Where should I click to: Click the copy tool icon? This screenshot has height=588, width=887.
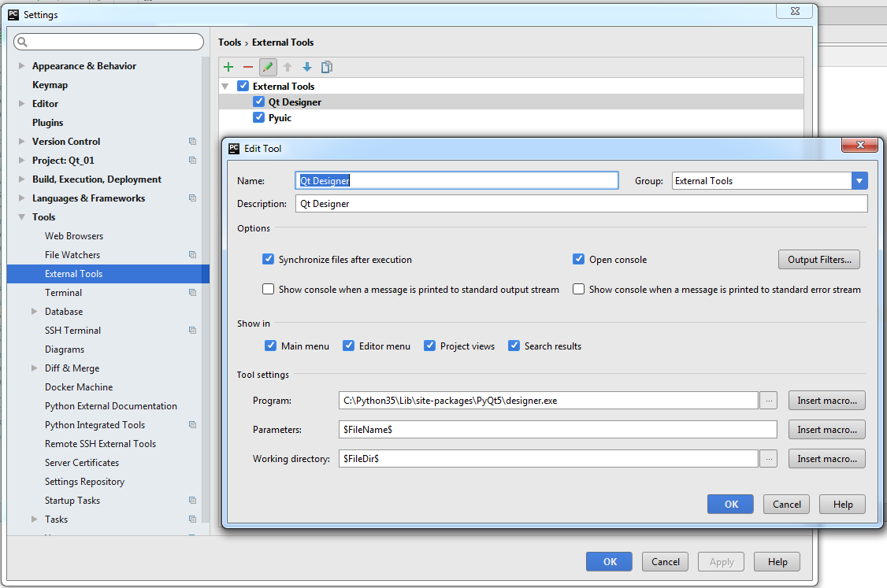[x=326, y=67]
